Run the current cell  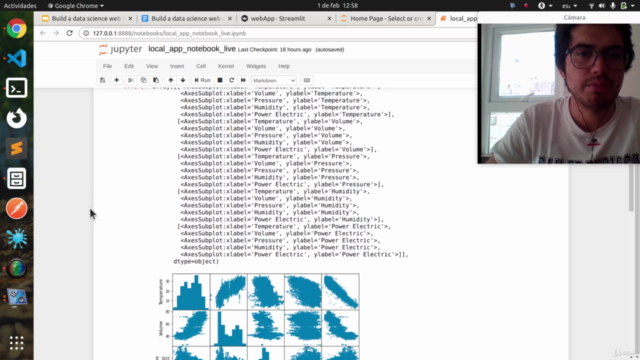[202, 80]
